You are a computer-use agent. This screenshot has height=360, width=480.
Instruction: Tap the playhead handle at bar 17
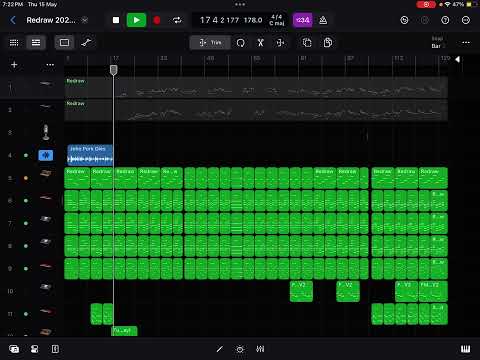click(x=113, y=70)
